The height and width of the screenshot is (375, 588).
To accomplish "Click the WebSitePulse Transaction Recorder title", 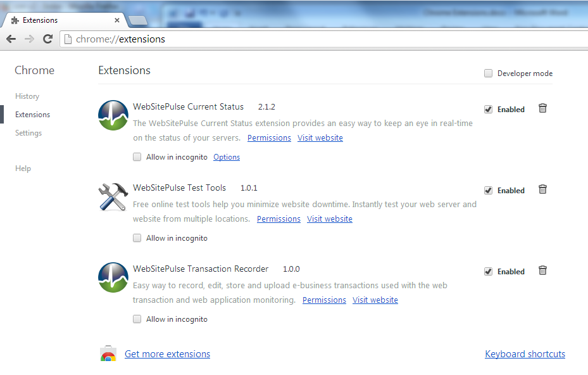I will pos(201,269).
